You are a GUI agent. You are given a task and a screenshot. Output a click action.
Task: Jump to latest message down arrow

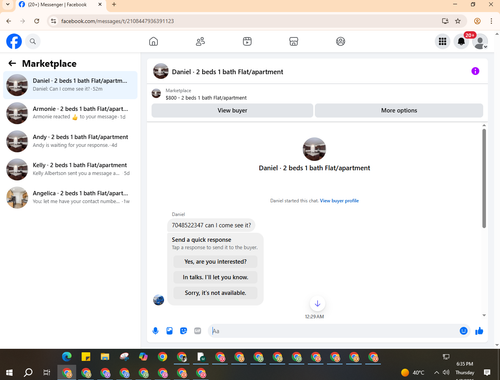[317, 303]
